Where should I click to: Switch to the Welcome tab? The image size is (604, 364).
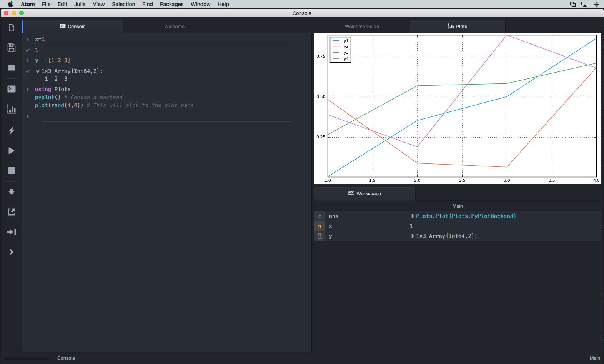pyautogui.click(x=174, y=27)
